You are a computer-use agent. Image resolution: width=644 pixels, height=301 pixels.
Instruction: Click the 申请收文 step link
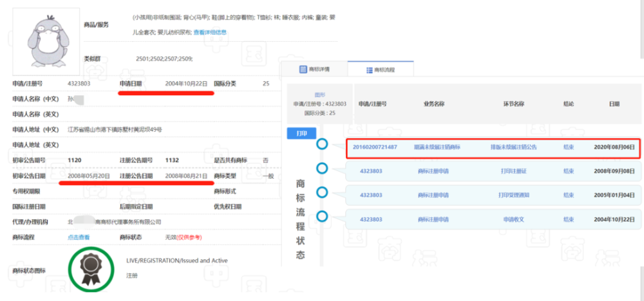pyautogui.click(x=513, y=219)
